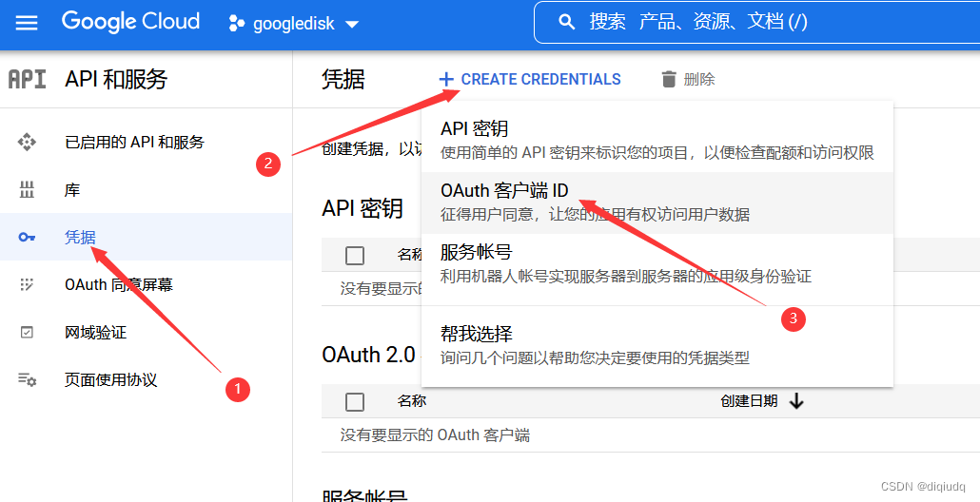The height and width of the screenshot is (502, 980).
Task: Click description 使用简单的 API 密钥来标识您的项目
Action: (x=657, y=152)
